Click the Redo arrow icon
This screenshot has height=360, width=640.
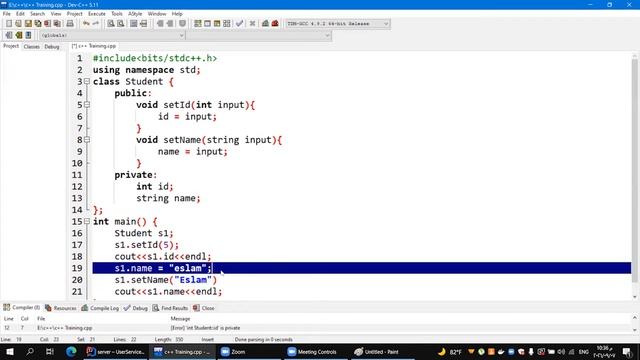point(96,24)
